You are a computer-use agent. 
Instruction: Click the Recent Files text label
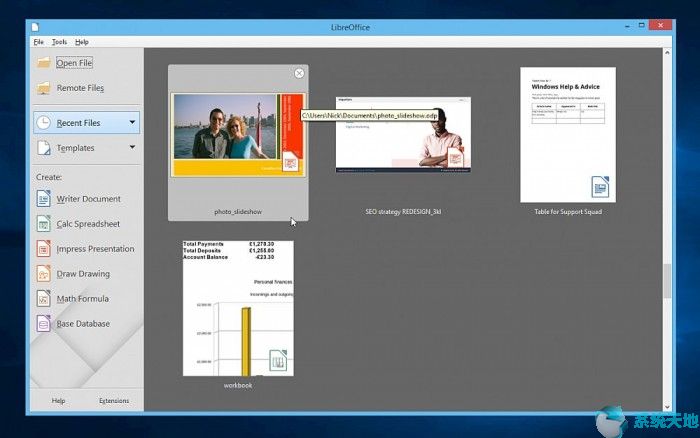point(78,123)
